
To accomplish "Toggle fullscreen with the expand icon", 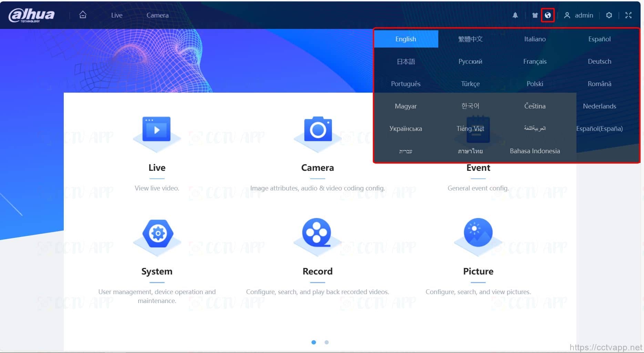I will [628, 15].
